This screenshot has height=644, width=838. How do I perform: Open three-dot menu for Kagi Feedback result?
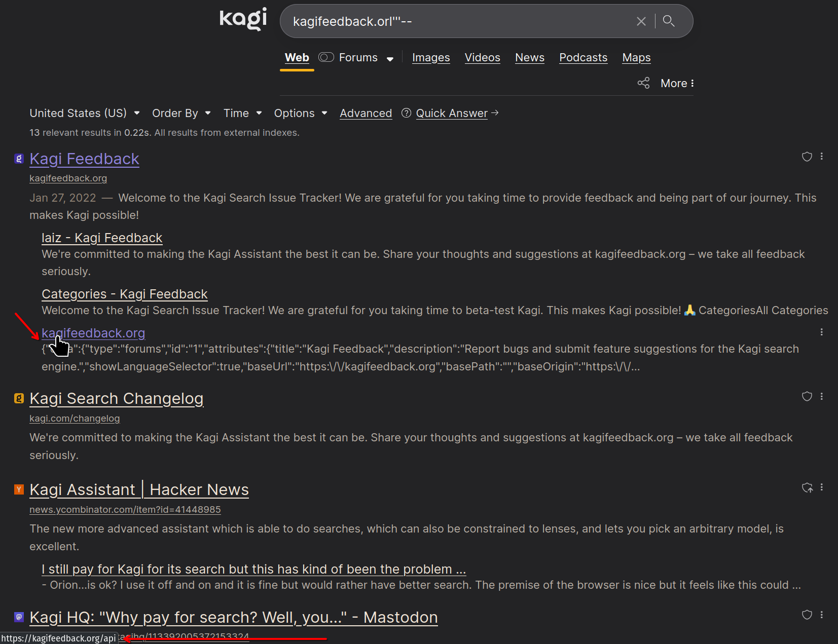822,157
